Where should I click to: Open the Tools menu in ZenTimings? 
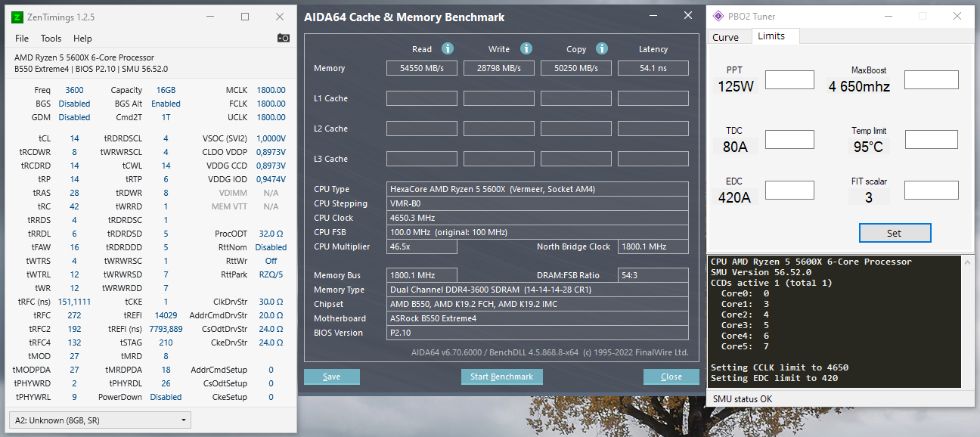click(x=51, y=39)
